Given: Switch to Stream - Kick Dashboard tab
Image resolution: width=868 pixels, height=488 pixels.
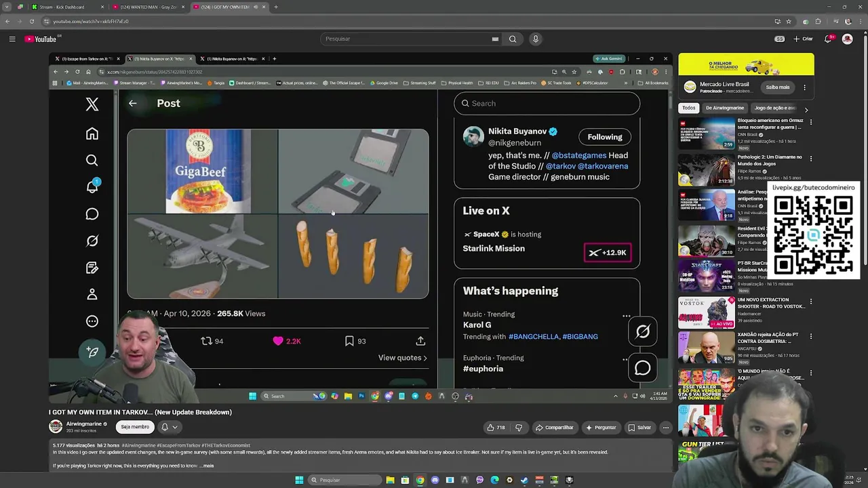Looking at the screenshot, I should pyautogui.click(x=66, y=7).
